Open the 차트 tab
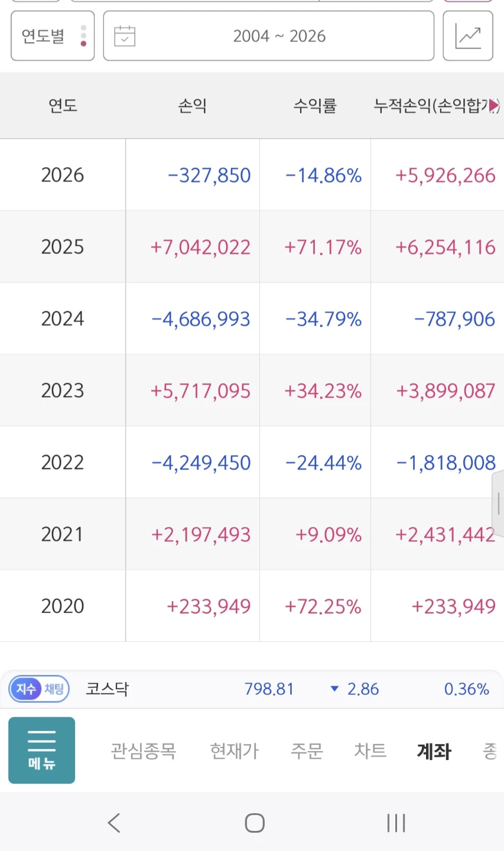The image size is (504, 851). tap(370, 751)
